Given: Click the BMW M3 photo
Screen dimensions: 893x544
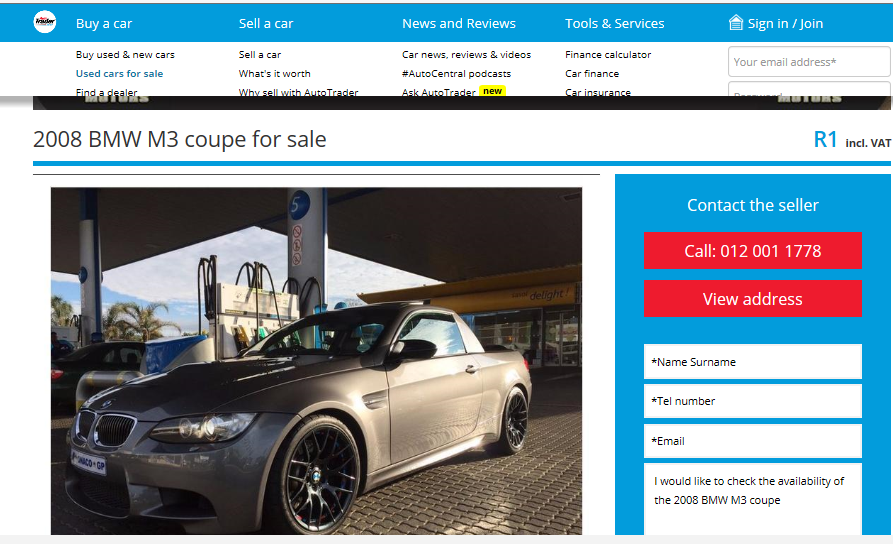Looking at the screenshot, I should pos(316,361).
